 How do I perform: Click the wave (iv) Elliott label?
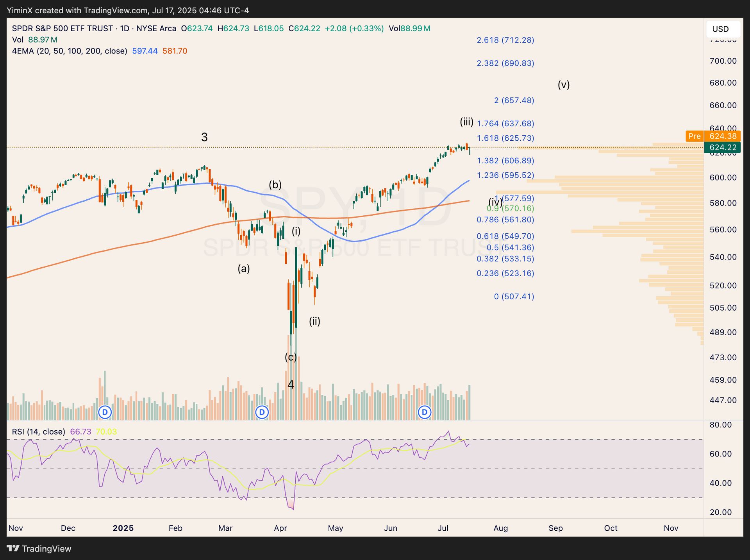pos(496,202)
